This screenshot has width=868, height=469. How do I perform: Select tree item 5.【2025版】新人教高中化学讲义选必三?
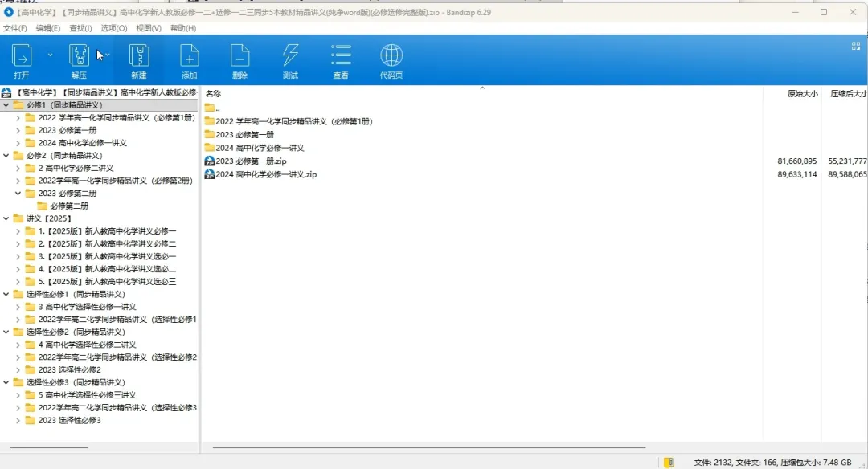(x=101, y=282)
